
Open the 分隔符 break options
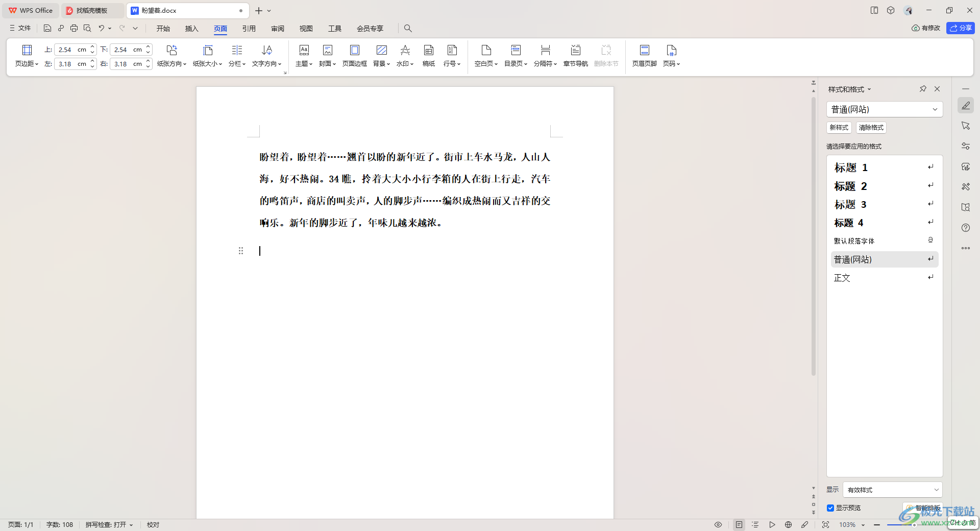tap(545, 56)
